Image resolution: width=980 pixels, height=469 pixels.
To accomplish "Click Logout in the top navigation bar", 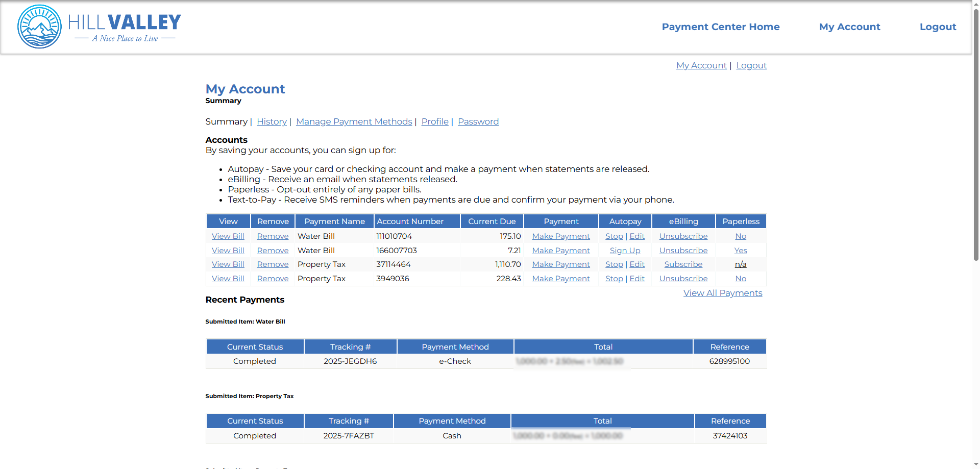I will pos(938,27).
